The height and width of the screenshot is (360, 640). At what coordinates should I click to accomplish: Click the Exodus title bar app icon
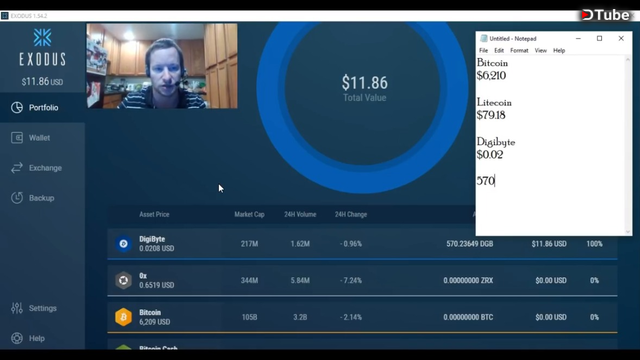[5, 16]
